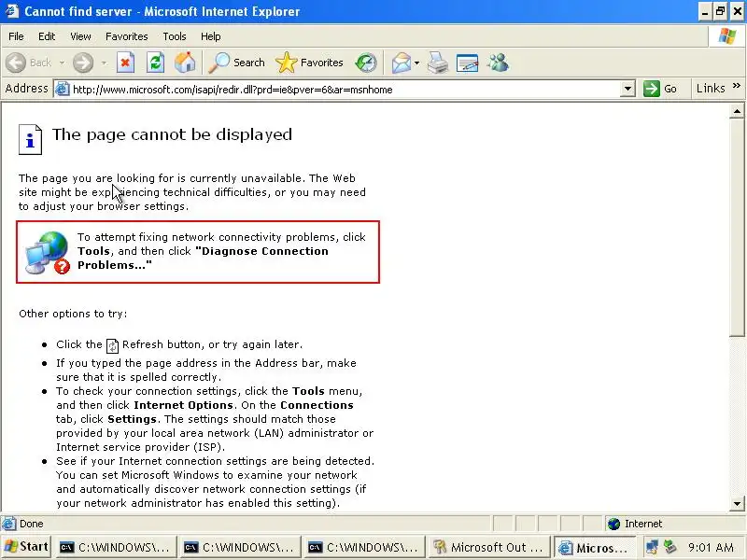747x560 pixels.
Task: Click the Print toolbar icon
Action: pyautogui.click(x=437, y=63)
